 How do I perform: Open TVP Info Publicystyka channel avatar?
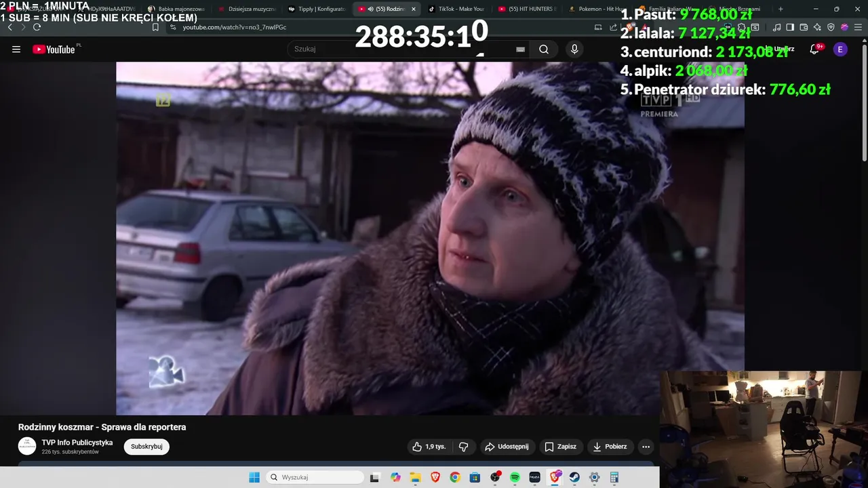point(27,446)
